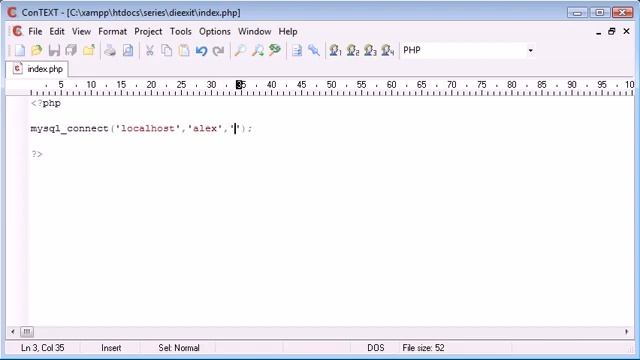Viewport: 640px width, 360px height.
Task: Click the Cut scissors icon
Action: coord(149,51)
